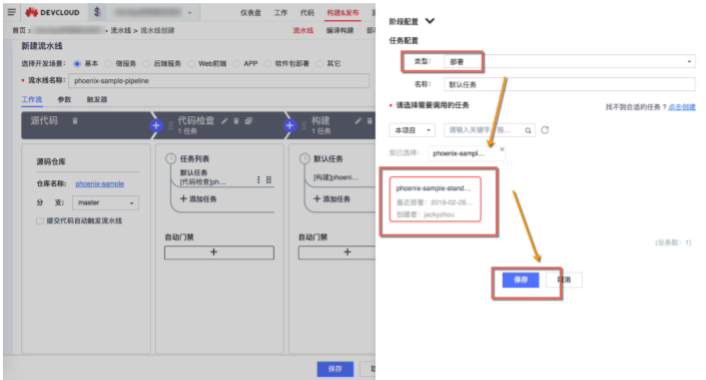The image size is (706, 380).
Task: Open the 代码 top menu
Action: click(307, 13)
